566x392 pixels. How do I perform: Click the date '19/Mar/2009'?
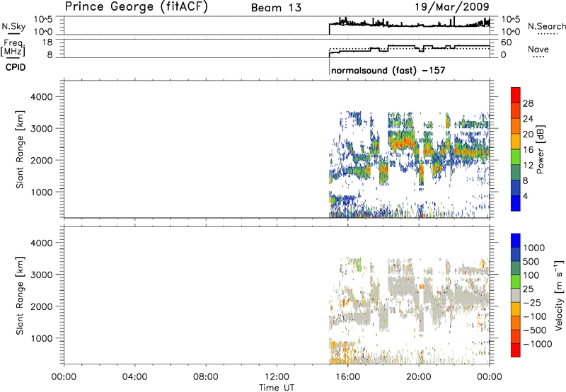[452, 6]
